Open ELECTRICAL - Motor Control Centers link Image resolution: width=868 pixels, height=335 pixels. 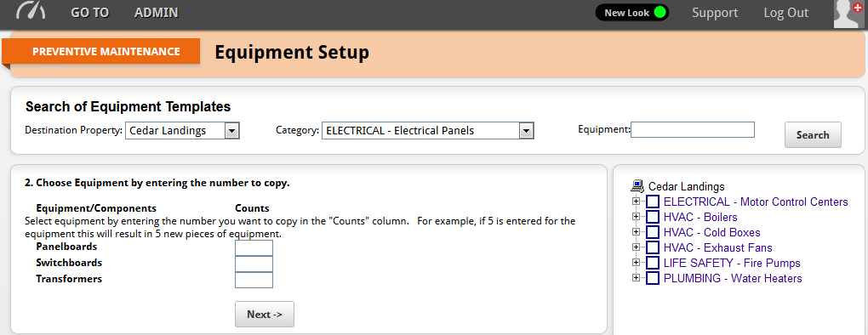(756, 202)
